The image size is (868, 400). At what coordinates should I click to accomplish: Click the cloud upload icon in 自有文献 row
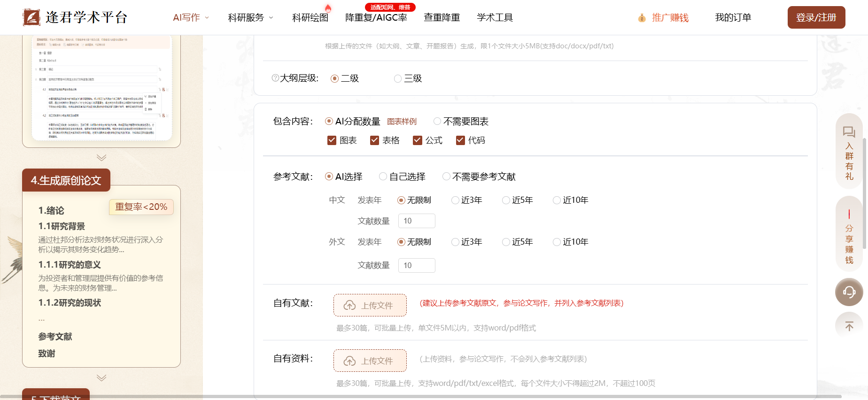[x=349, y=306]
